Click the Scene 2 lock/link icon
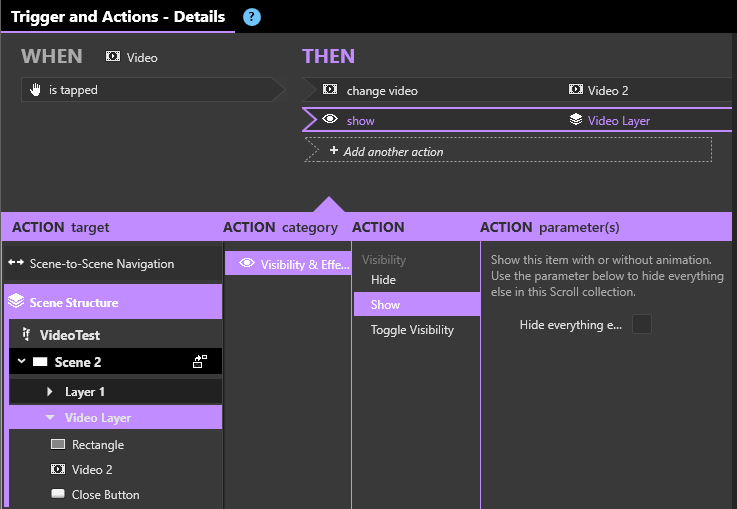737x509 pixels. tap(200, 361)
